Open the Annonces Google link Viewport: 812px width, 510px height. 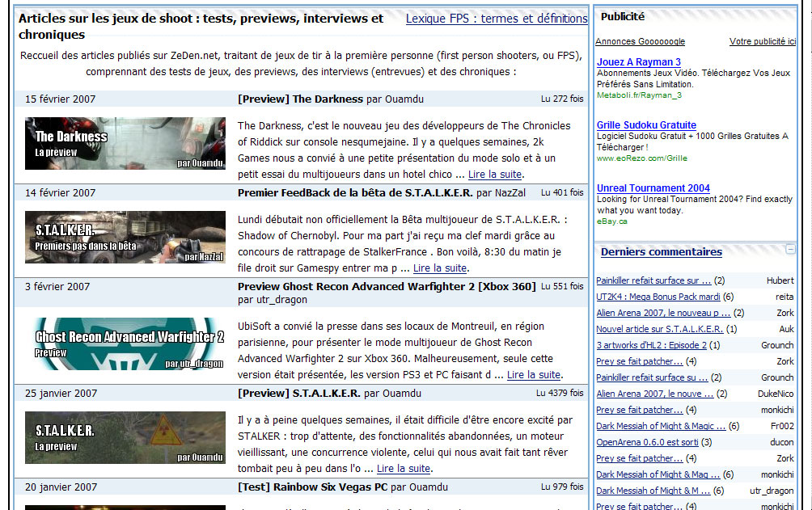coord(640,41)
